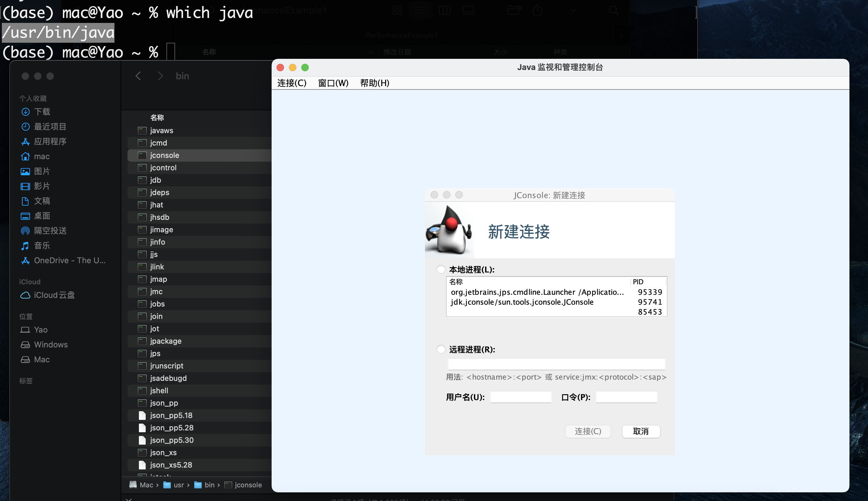Click the 取消 button
868x501 pixels.
[641, 432]
